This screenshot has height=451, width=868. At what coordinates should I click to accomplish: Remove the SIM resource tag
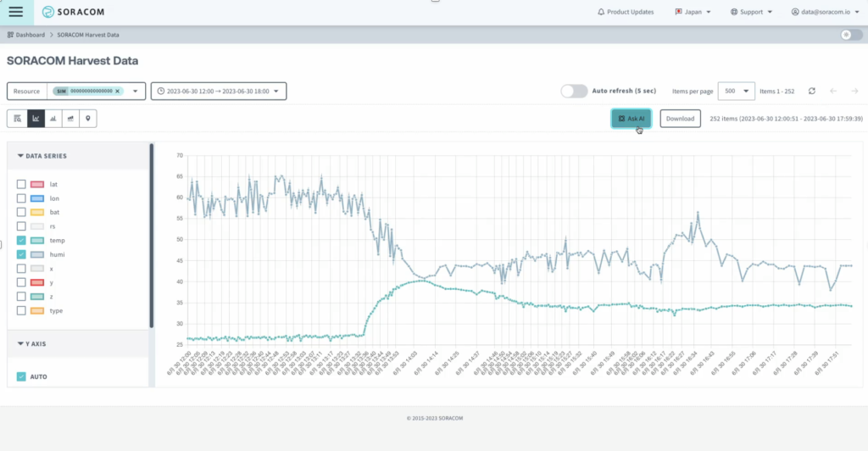click(x=117, y=92)
